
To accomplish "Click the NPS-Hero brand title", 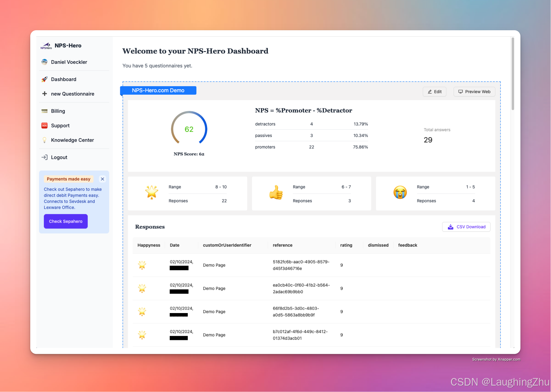I will point(68,46).
